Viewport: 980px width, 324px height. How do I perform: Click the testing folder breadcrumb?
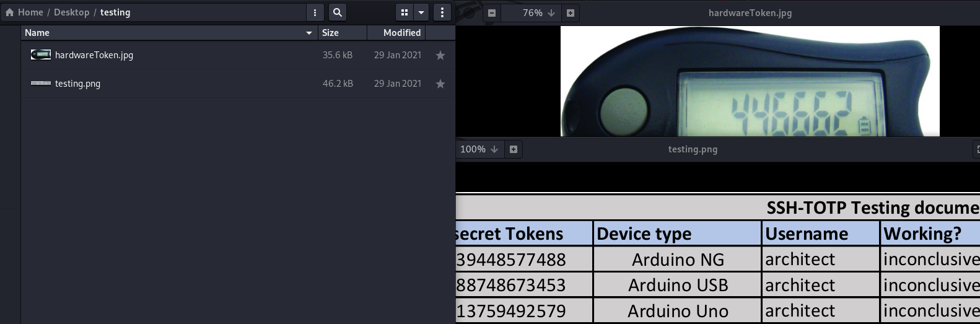115,12
